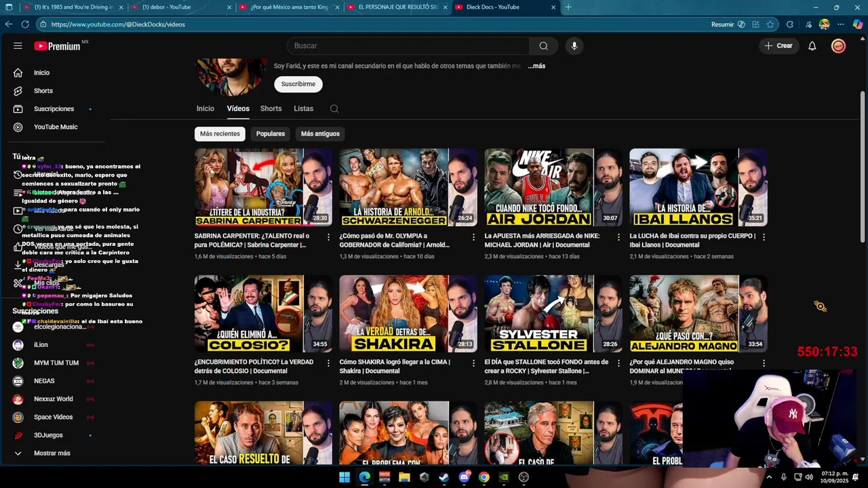Image resolution: width=868 pixels, height=488 pixels.
Task: Search within channel magnifier icon
Action: [x=334, y=108]
